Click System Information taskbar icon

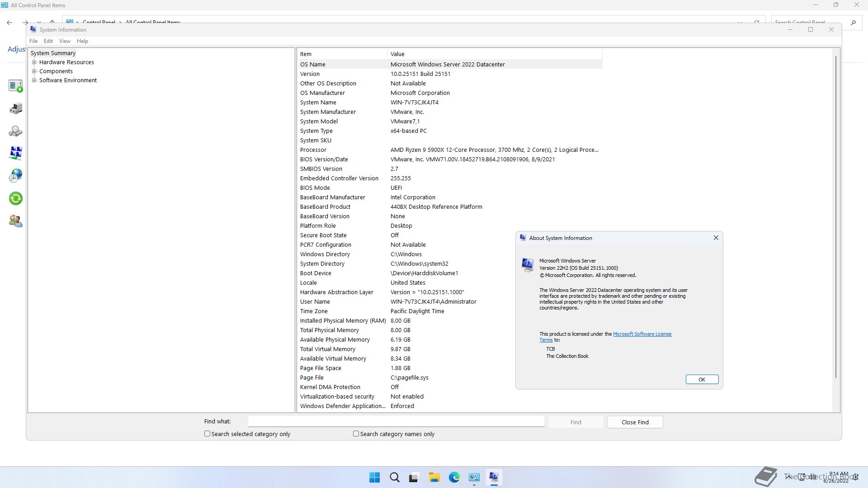(x=494, y=477)
